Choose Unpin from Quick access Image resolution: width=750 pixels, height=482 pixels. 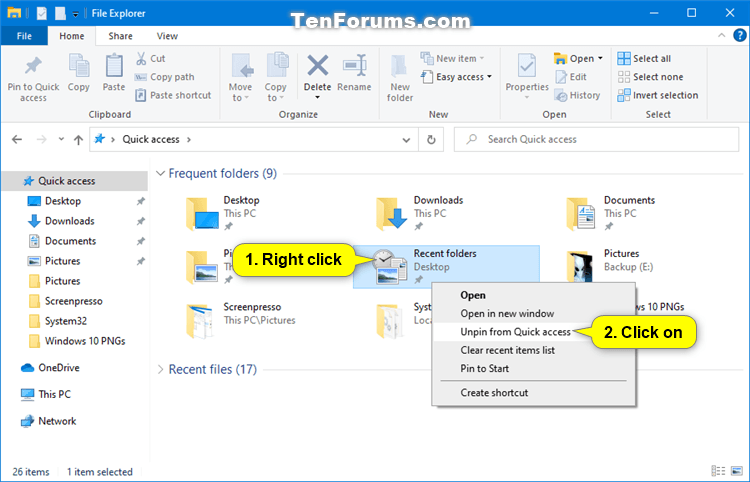click(x=515, y=332)
